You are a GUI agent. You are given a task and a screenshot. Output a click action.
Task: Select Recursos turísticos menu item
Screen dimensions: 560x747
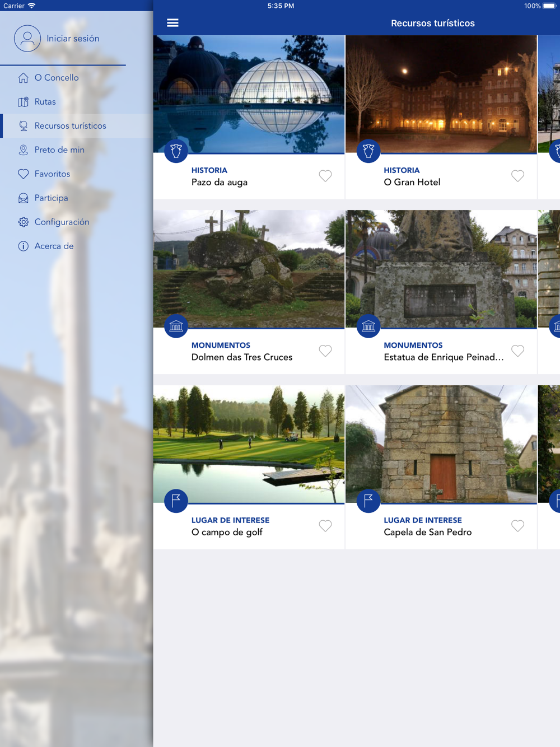pos(77,126)
